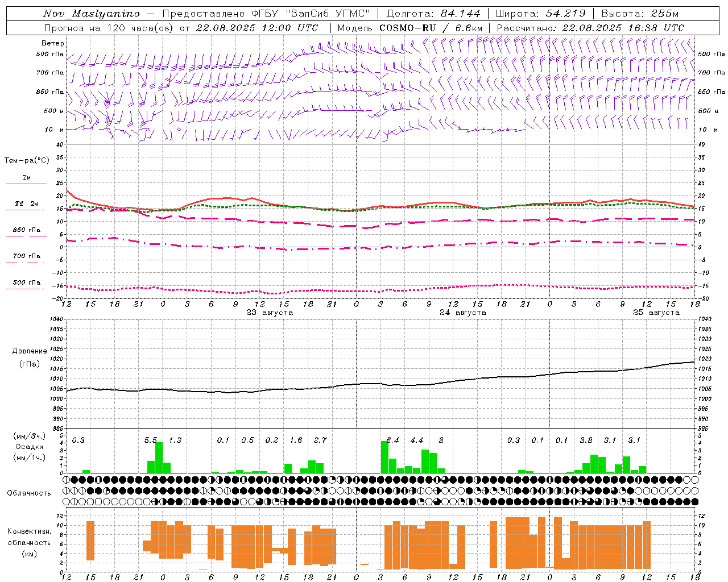Click the 3.8 precipitation value
Image resolution: width=728 pixels, height=582 pixels.
click(x=586, y=440)
